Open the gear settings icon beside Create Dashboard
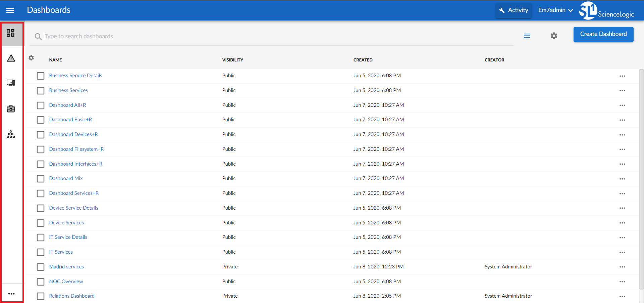The image size is (644, 303). tap(554, 36)
